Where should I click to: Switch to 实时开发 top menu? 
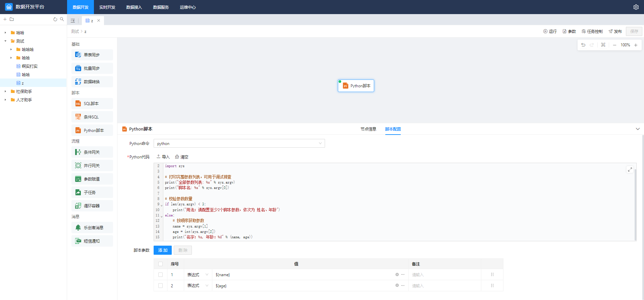[107, 7]
